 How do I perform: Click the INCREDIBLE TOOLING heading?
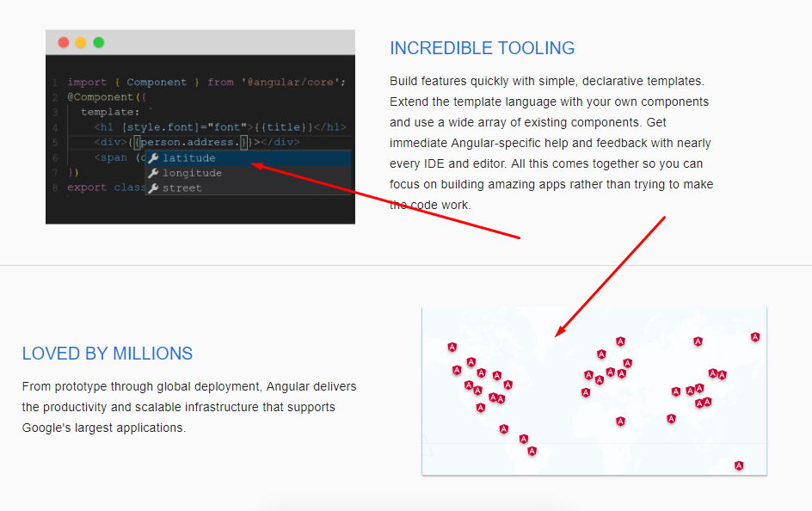[x=482, y=48]
